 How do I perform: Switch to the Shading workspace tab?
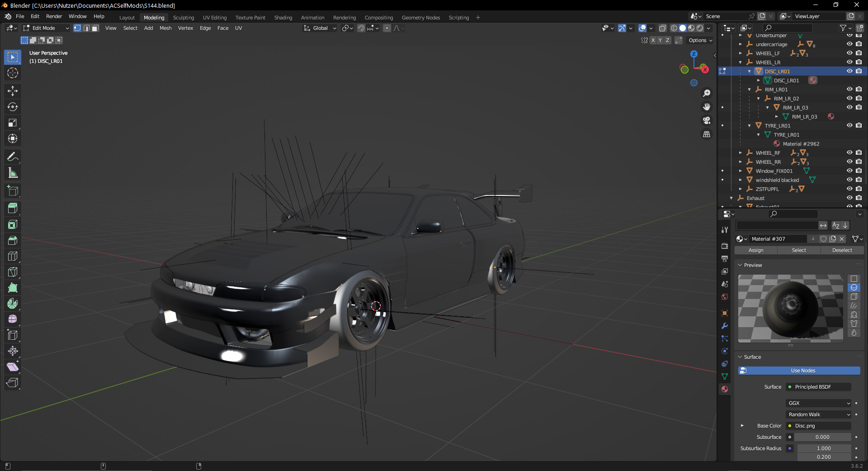(x=283, y=18)
